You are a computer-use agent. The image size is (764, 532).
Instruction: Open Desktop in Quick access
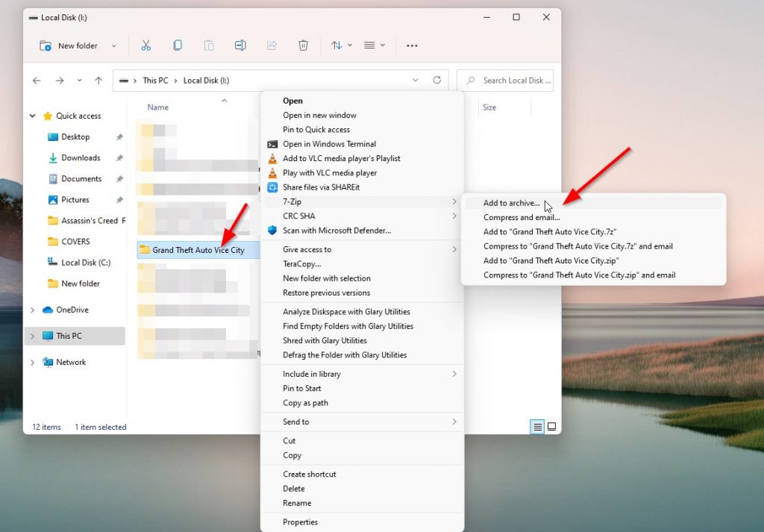click(75, 137)
